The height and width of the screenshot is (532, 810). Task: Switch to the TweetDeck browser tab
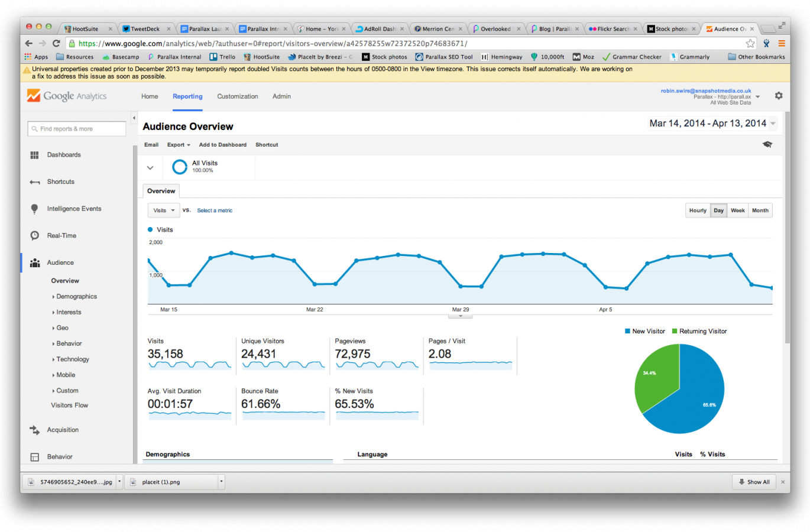click(x=146, y=28)
